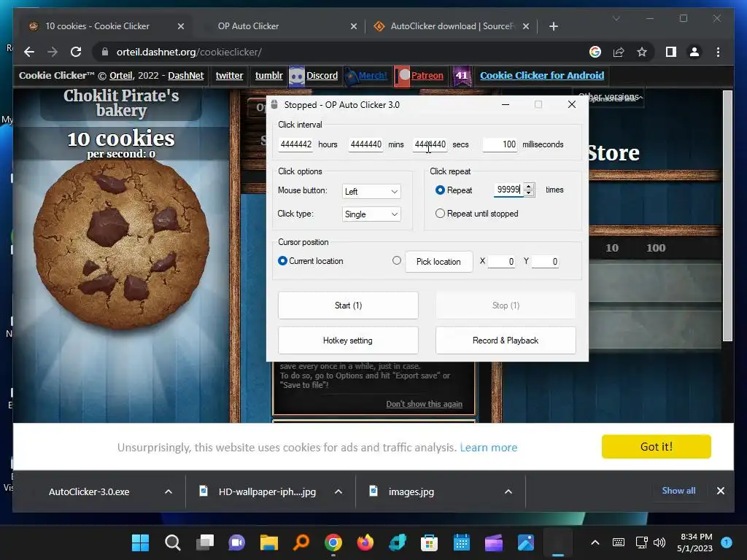Click the browser address bar URL
This screenshot has height=560, width=747.
point(189,52)
